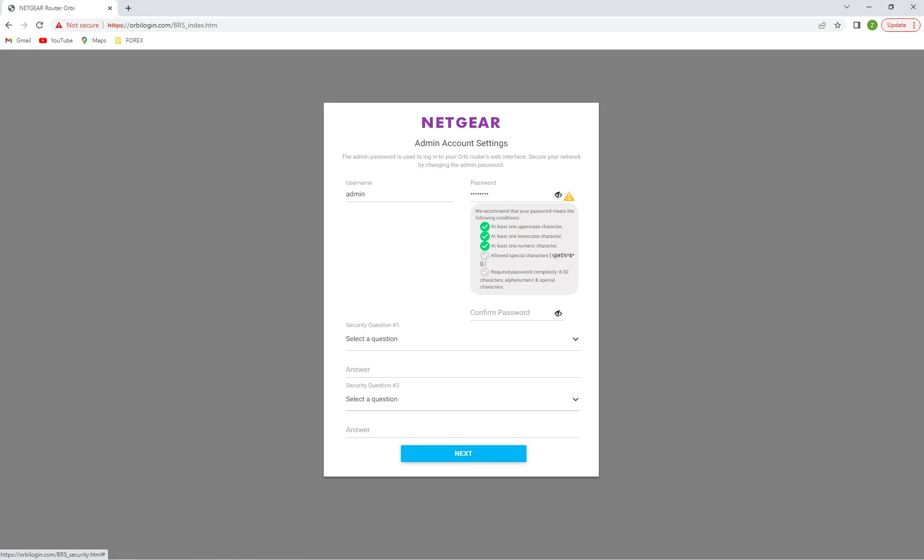Open the Gmail bookmark
The width and height of the screenshot is (924, 560).
pos(18,41)
